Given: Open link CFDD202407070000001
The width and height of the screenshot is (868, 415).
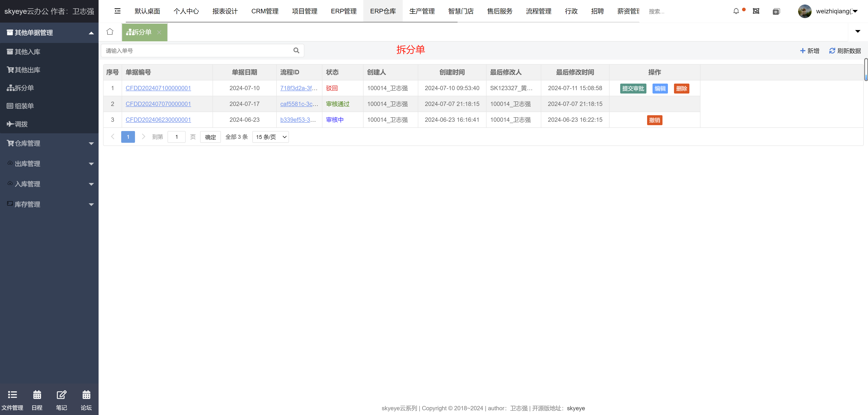Looking at the screenshot, I should pyautogui.click(x=158, y=104).
